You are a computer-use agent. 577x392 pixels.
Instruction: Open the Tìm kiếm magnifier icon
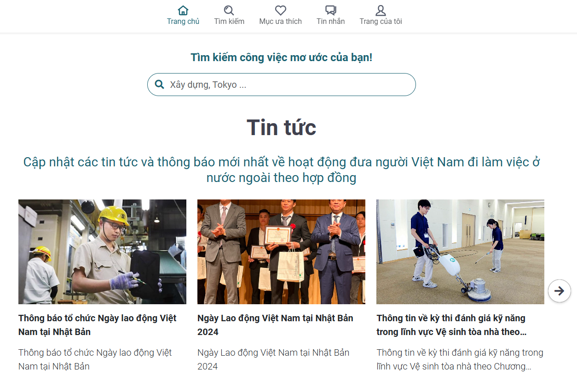(x=229, y=10)
